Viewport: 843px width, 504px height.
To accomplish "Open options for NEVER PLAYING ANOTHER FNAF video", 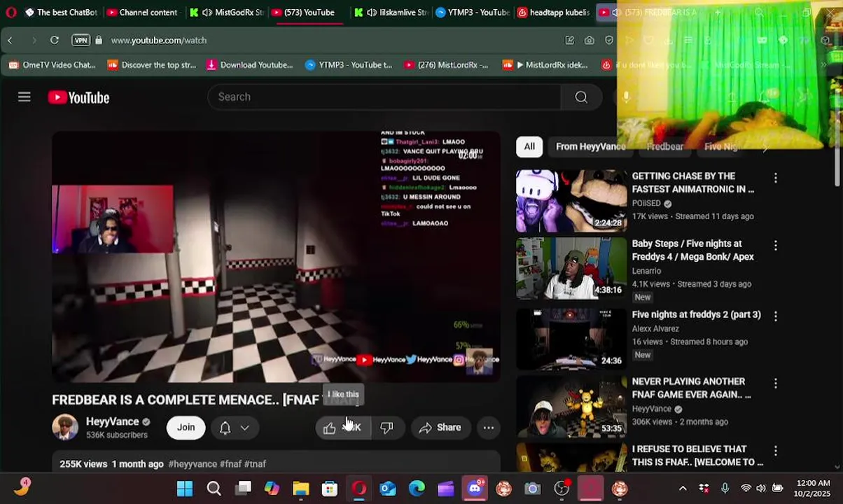I will click(775, 384).
